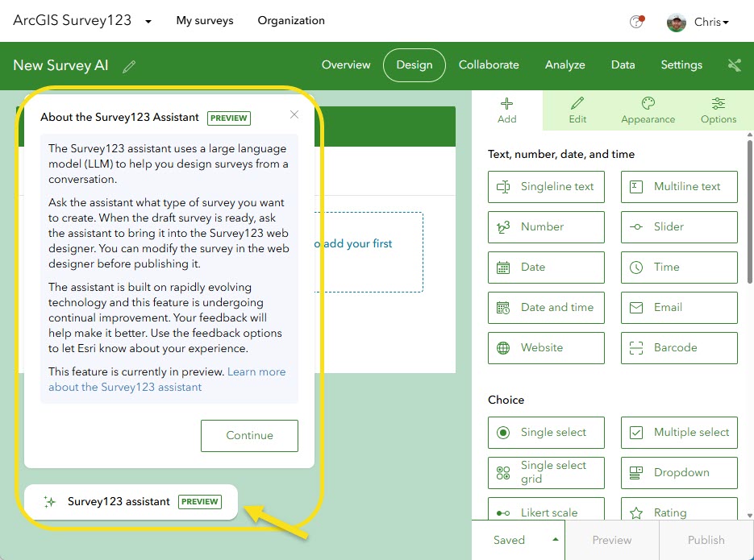
Task: Expand the Saved status menu arrow
Action: 556,539
